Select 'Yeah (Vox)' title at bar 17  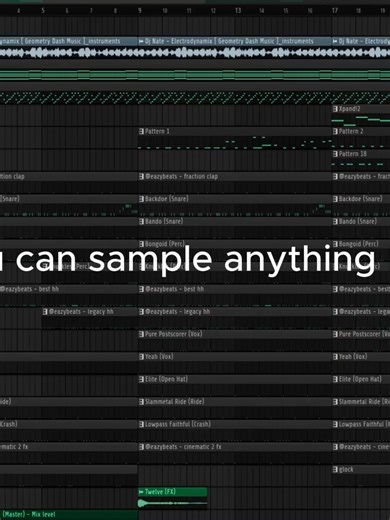pos(353,357)
